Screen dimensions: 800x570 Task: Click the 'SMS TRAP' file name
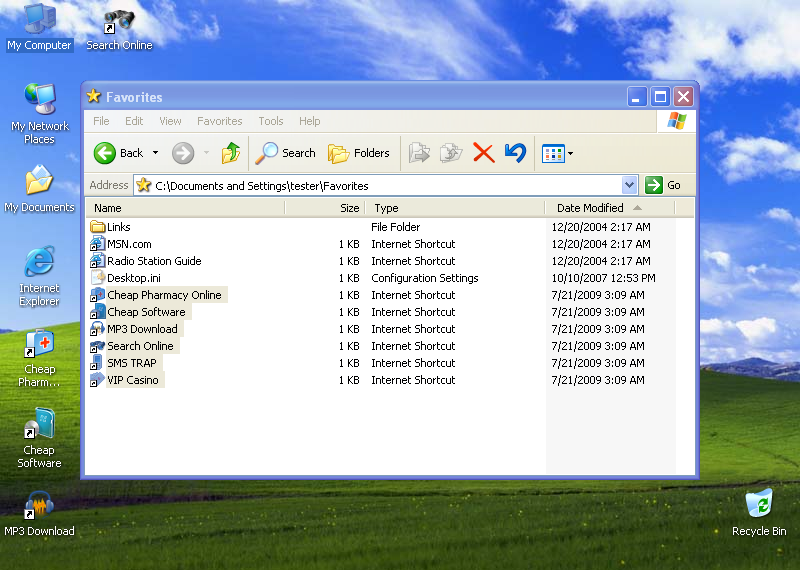(132, 363)
